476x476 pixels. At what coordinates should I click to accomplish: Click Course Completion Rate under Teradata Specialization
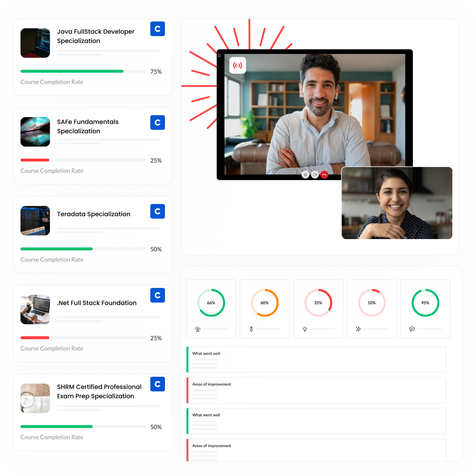(52, 260)
